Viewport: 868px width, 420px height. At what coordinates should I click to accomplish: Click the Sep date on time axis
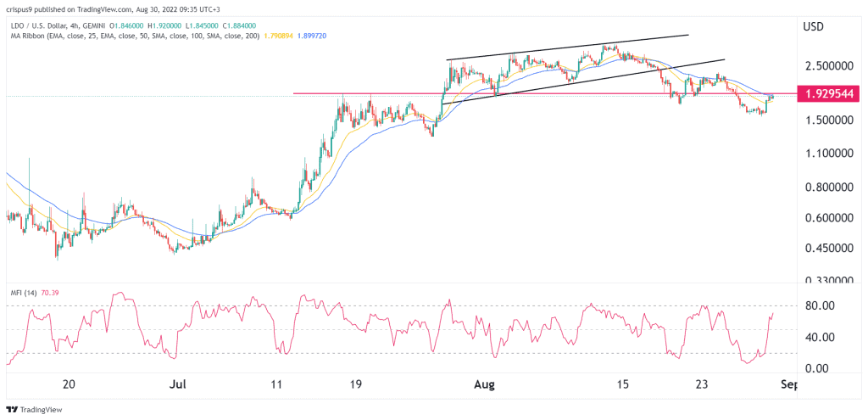pos(787,384)
